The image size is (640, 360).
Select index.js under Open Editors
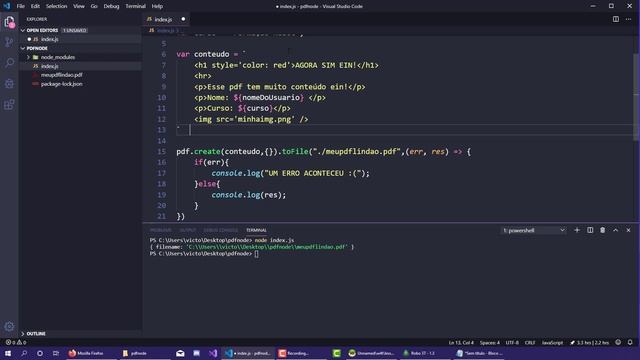pos(80,39)
